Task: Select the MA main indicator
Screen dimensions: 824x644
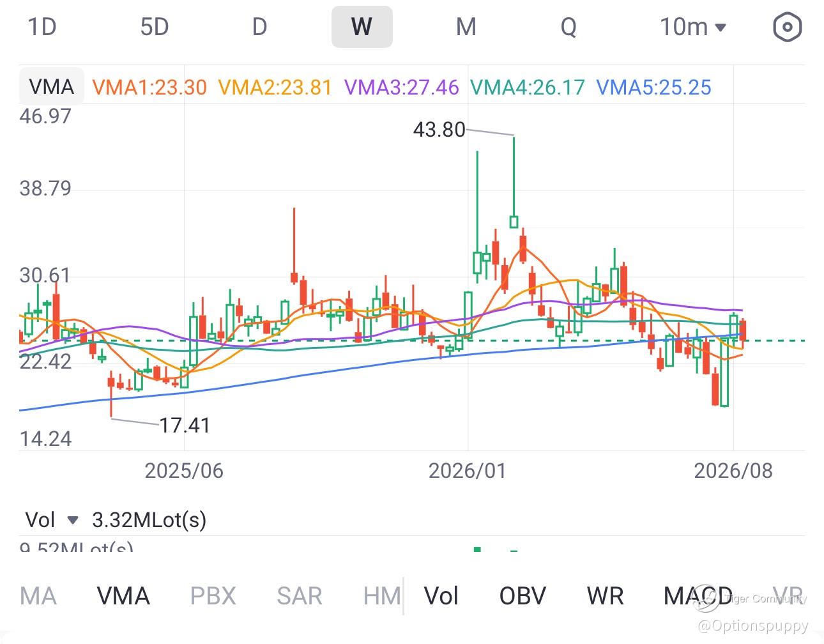Action: click(38, 596)
